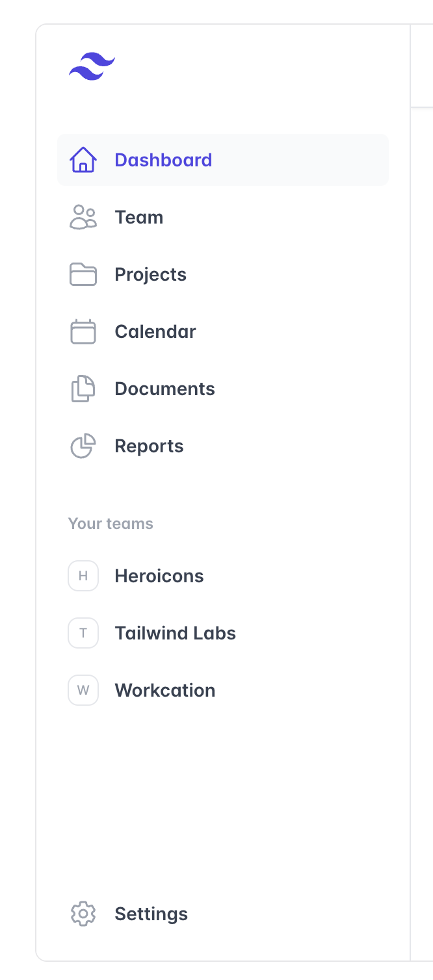Click the Heroicons 'H' badge

coord(83,576)
